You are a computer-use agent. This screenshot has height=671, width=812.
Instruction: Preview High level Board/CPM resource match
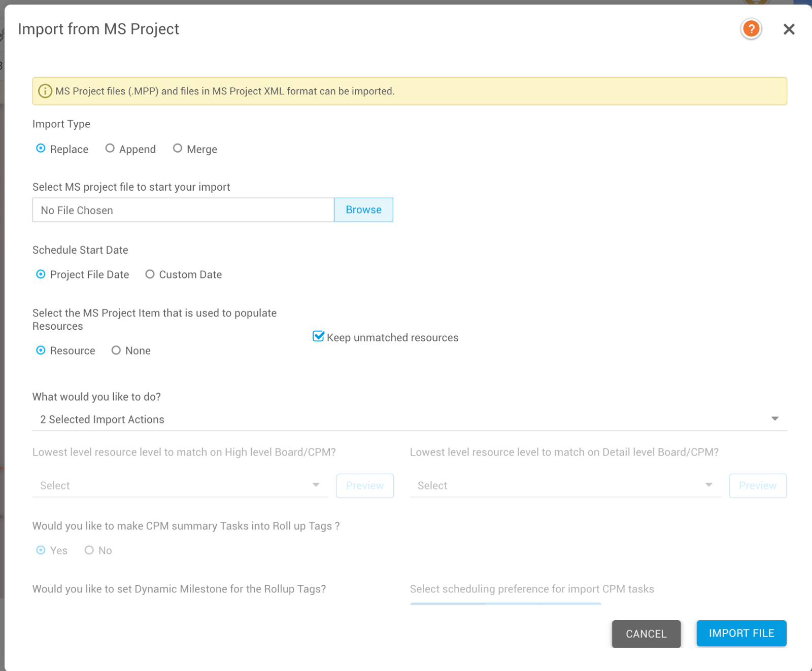coord(365,486)
